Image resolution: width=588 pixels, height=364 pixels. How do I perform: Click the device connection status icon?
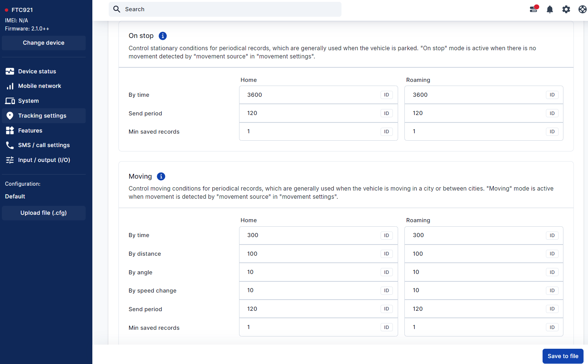534,9
